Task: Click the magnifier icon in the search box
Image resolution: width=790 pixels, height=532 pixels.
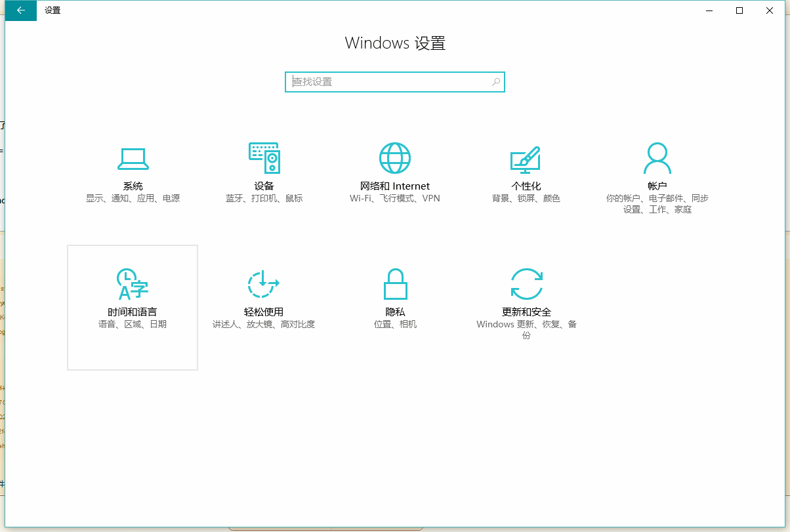Action: (496, 82)
